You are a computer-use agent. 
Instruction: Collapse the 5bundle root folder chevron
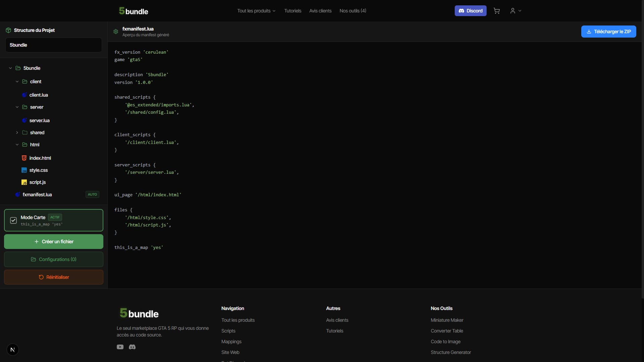coord(10,68)
